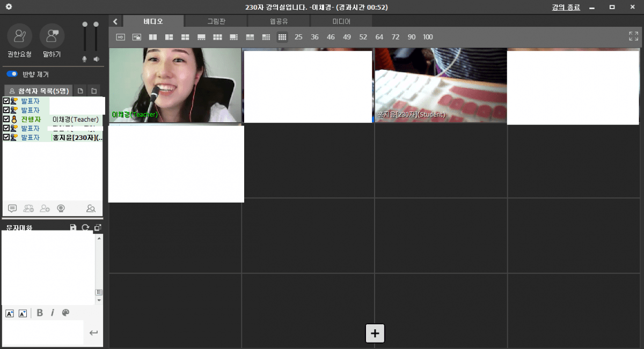Switch to the 그림판 tab
The height and width of the screenshot is (349, 644).
(216, 21)
